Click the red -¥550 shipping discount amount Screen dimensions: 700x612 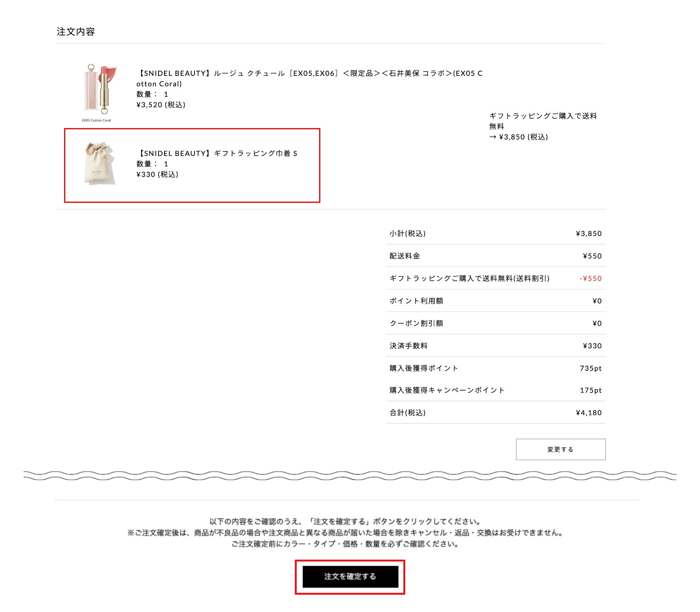(590, 278)
